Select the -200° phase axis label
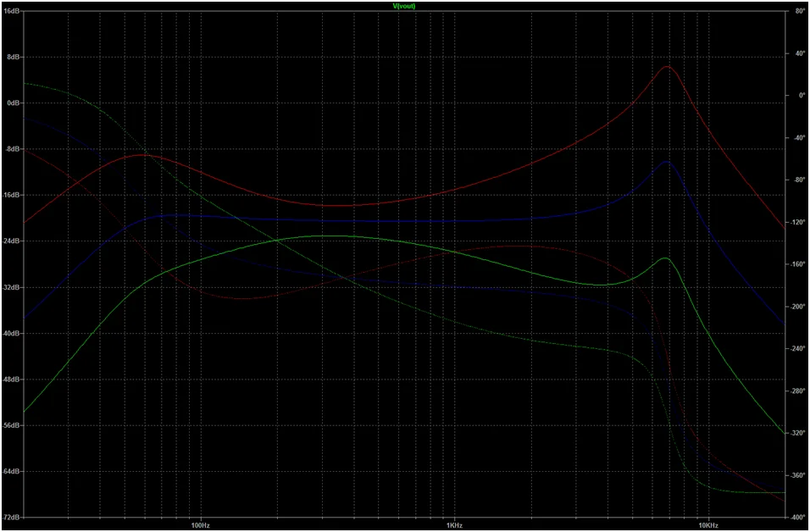810x532 pixels. pyautogui.click(x=797, y=307)
